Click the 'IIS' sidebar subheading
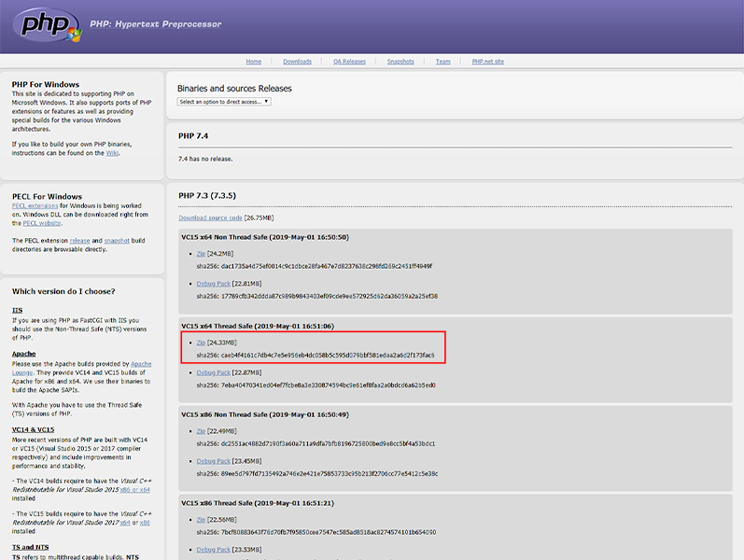The image size is (744, 560). (x=17, y=311)
